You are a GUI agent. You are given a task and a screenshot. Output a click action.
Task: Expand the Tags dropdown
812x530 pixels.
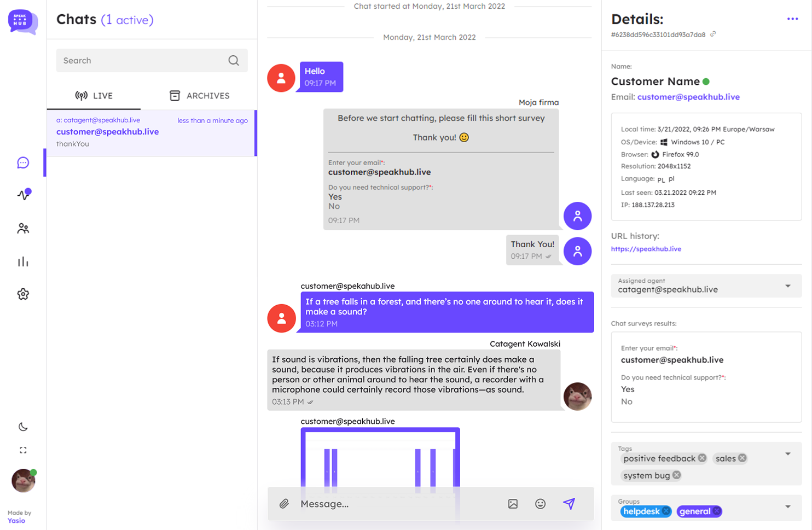787,454
